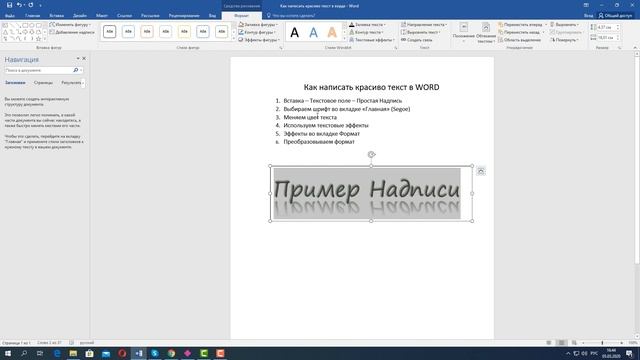Click Переместить вперед button
Viewport: 640px width, 360px height.
(521, 25)
